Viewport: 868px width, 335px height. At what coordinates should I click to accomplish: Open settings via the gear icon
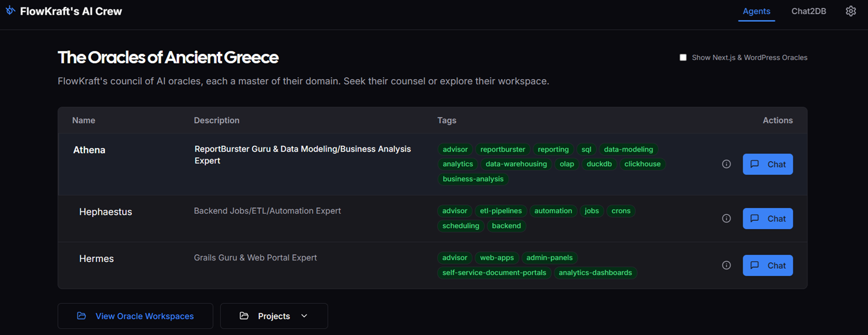850,11
